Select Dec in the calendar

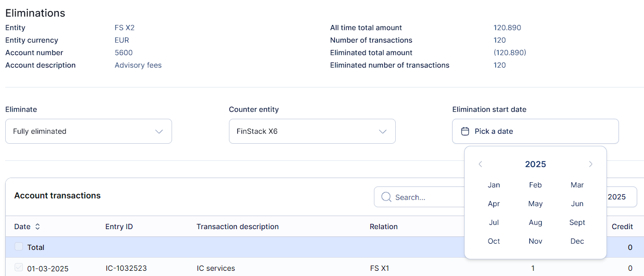point(577,241)
